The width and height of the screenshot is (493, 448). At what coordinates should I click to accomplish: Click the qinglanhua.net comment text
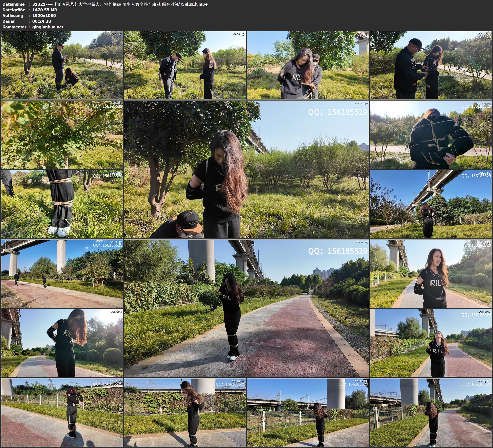(48, 27)
